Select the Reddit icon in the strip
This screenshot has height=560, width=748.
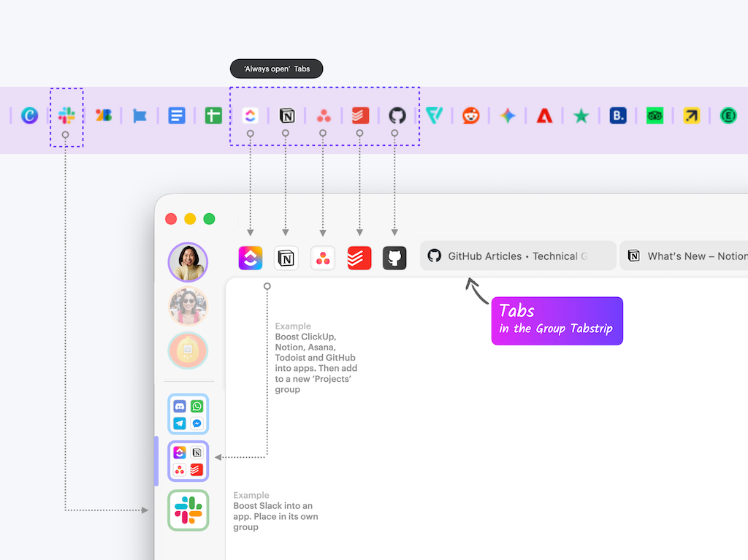(471, 115)
